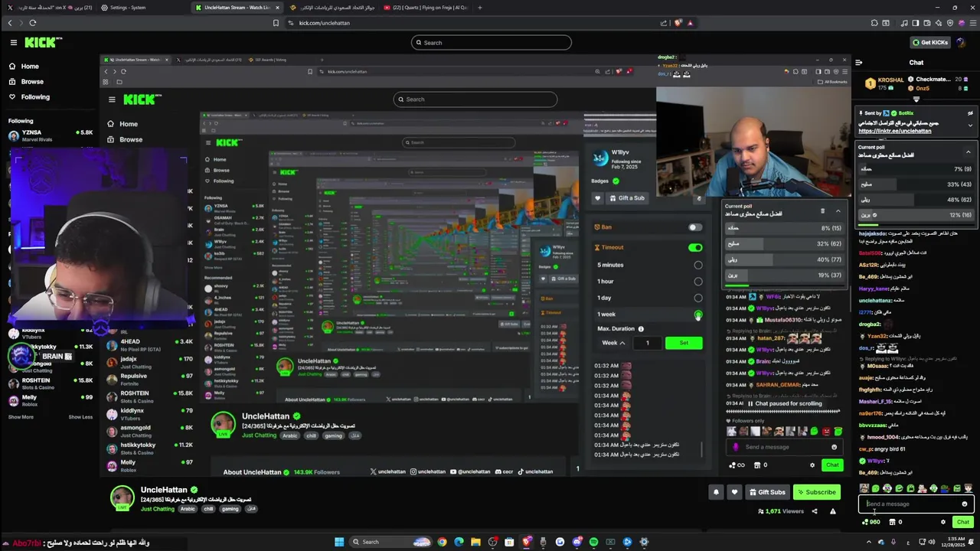Vote for the 7% poll option
This screenshot has width=980, height=551.
[x=916, y=169]
